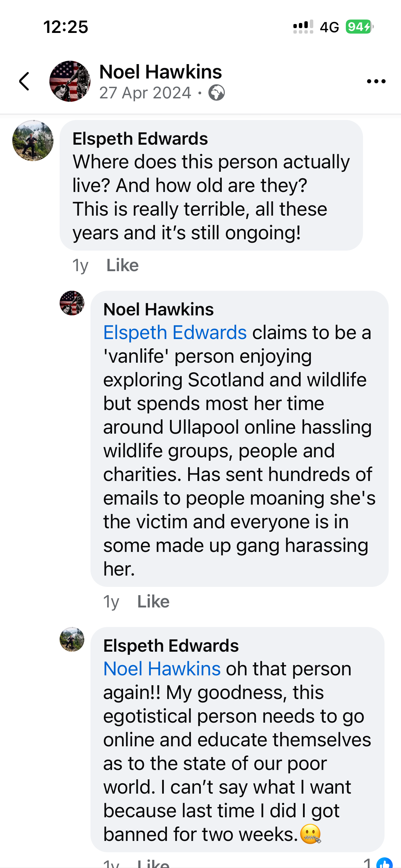The image size is (401, 868).
Task: Open the blue Elspeth Edwards mention link
Action: pos(175,333)
